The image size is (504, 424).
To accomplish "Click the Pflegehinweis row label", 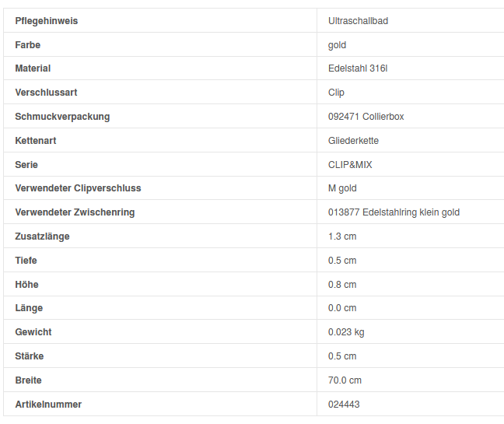I will click(x=47, y=21).
